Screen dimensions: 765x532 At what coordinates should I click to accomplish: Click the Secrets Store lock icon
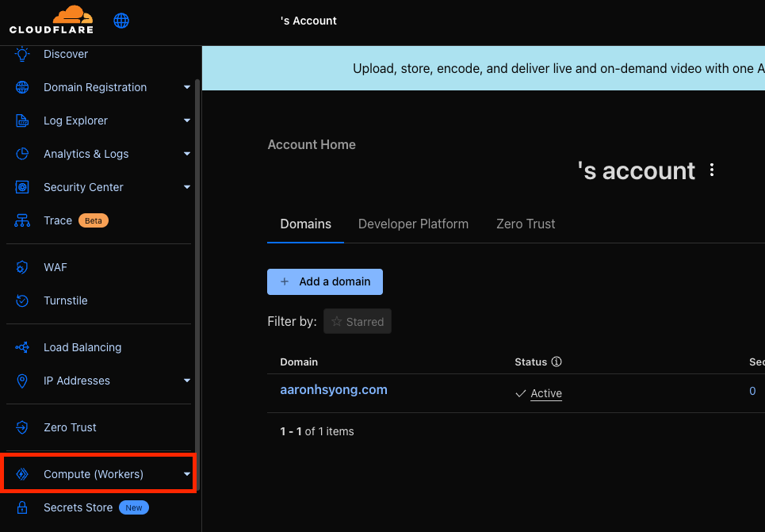pyautogui.click(x=23, y=507)
